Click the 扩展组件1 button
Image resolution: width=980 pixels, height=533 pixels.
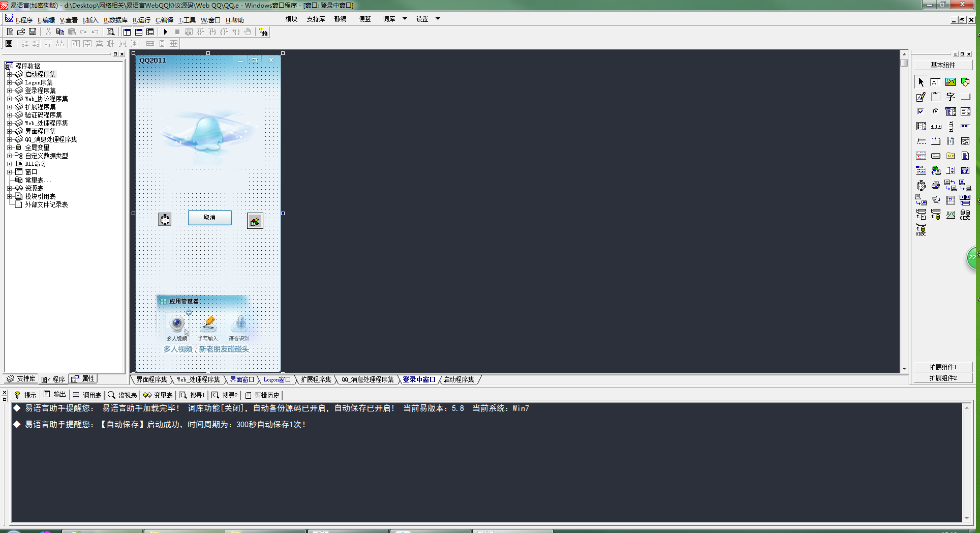[943, 367]
